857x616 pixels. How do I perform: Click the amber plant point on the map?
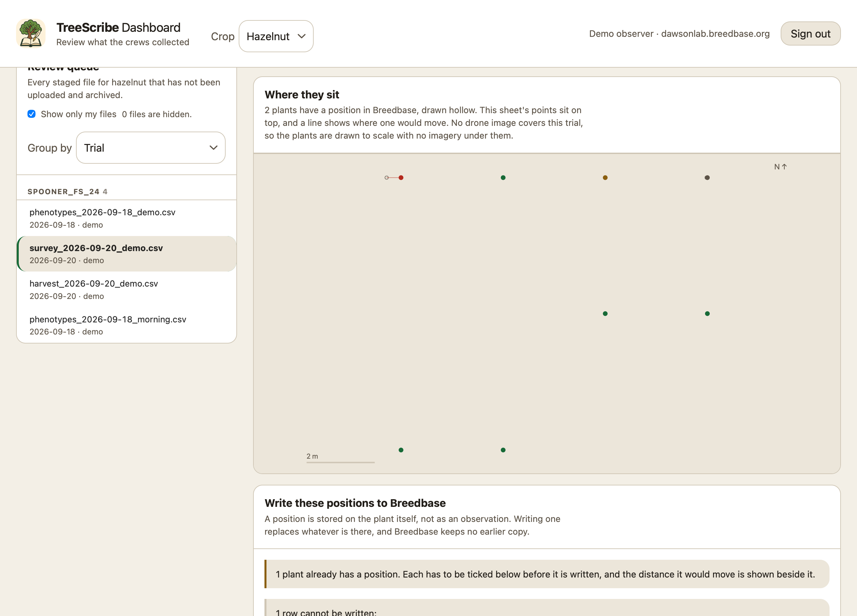(605, 178)
